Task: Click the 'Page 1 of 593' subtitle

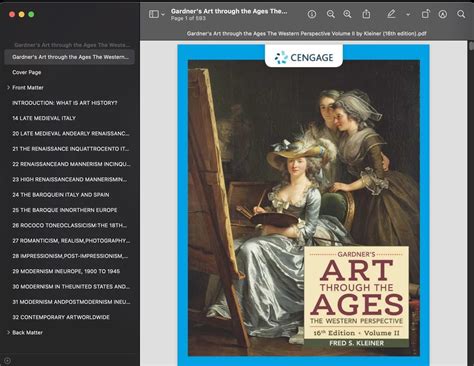Action: click(x=188, y=18)
